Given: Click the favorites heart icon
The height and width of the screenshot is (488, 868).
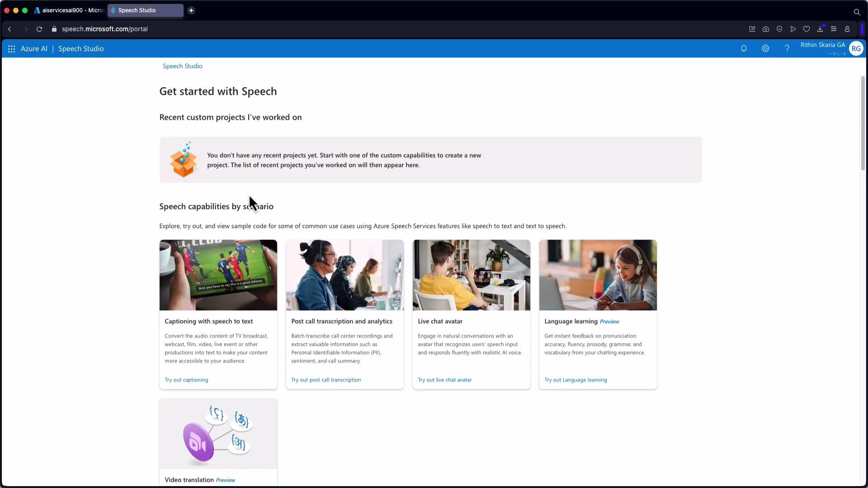Looking at the screenshot, I should [807, 29].
